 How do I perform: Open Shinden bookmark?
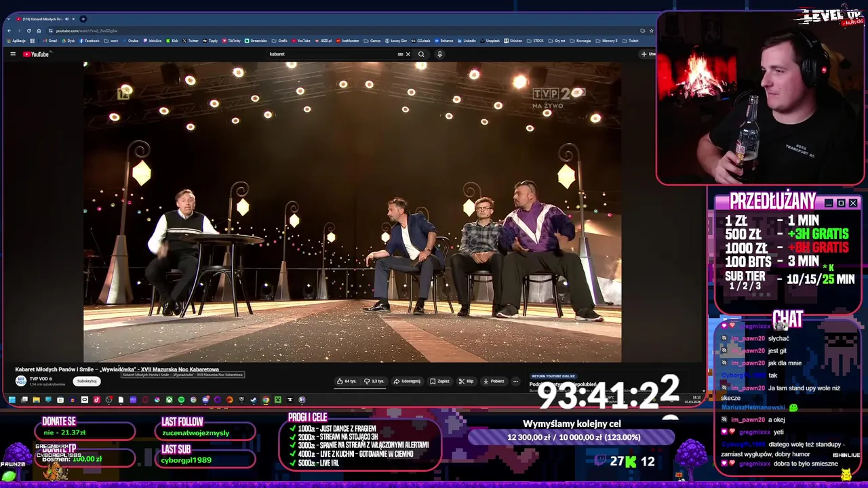[513, 41]
